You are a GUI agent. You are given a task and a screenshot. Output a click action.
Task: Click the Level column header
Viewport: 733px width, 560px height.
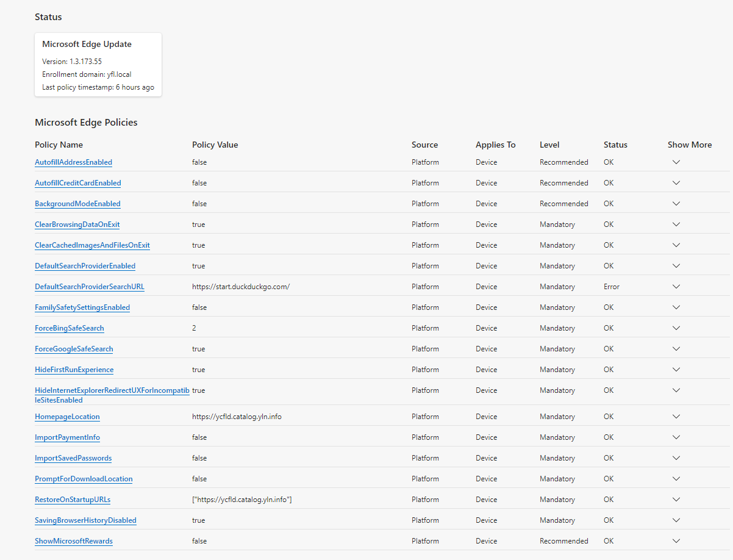(549, 145)
